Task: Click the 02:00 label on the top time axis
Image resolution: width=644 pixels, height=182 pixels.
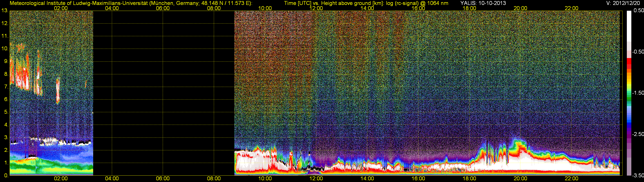Action: [61, 8]
